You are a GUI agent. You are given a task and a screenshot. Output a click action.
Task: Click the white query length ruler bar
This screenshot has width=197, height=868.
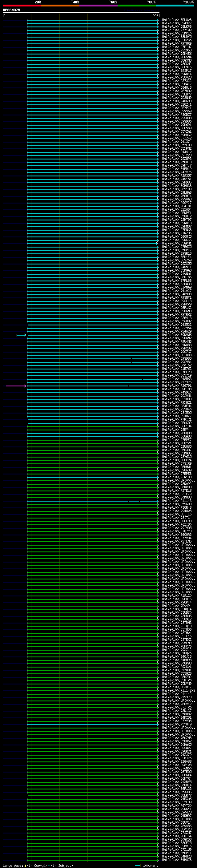click(x=81, y=12)
